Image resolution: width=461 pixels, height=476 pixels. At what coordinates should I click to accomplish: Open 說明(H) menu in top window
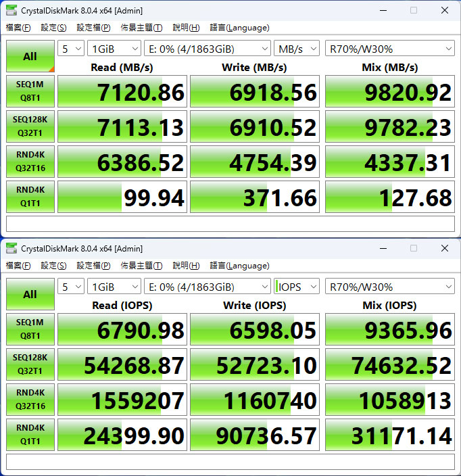coord(186,28)
